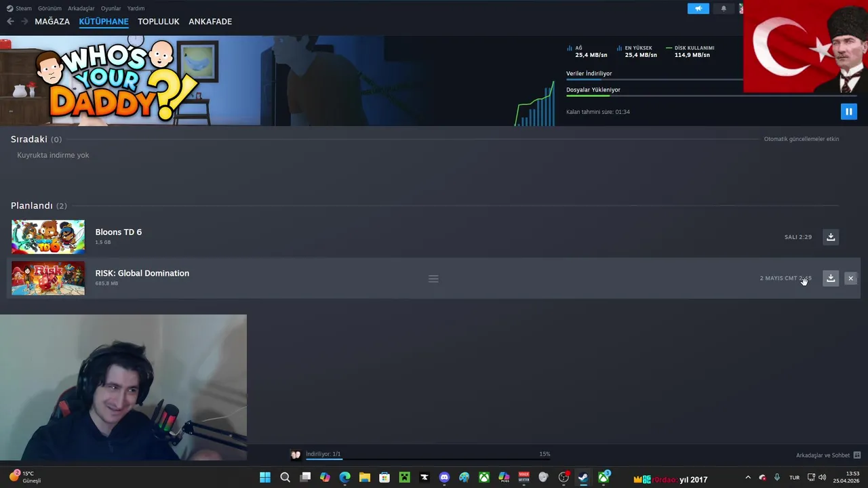Click the download speed graph
The image size is (868, 488).
coord(535,104)
